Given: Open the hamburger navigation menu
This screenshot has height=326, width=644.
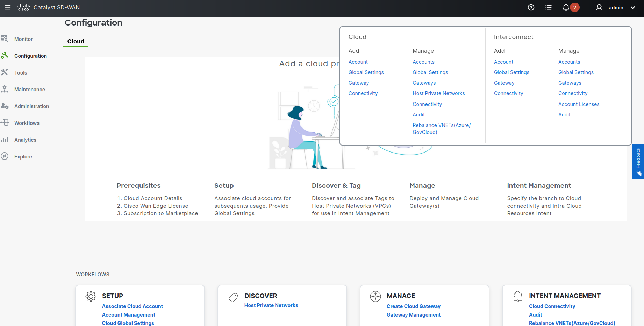Looking at the screenshot, I should coord(8,7).
